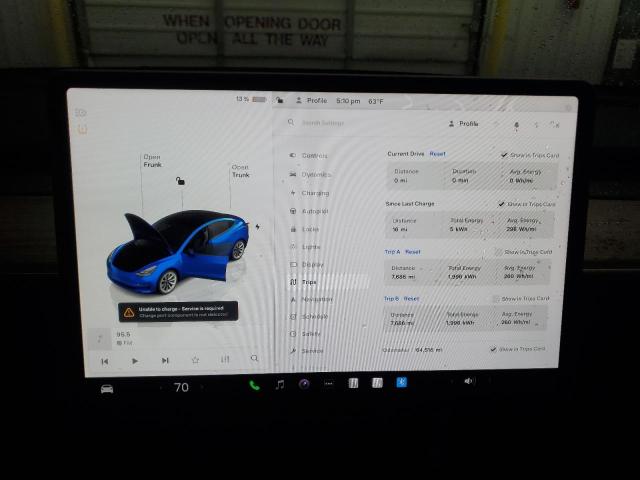640x480 pixels.
Task: Tap the connectivity icon in the settings header
Action: click(555, 124)
